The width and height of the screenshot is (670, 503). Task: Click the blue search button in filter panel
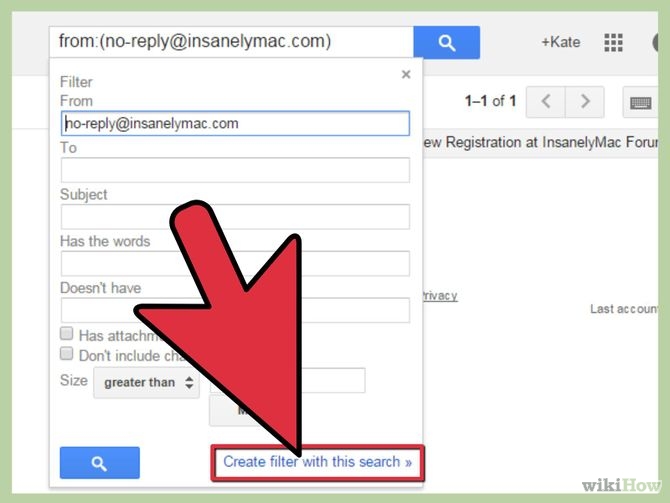click(100, 463)
